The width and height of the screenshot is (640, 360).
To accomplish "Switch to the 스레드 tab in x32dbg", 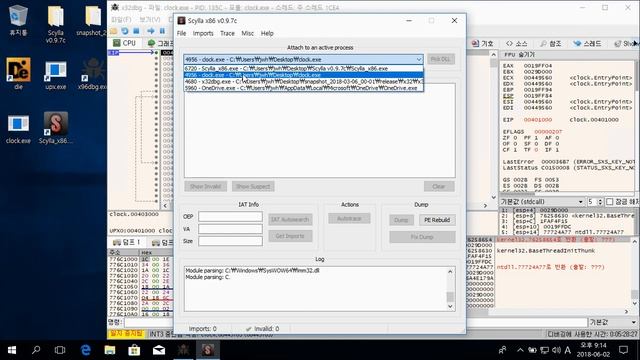I will tap(587, 43).
